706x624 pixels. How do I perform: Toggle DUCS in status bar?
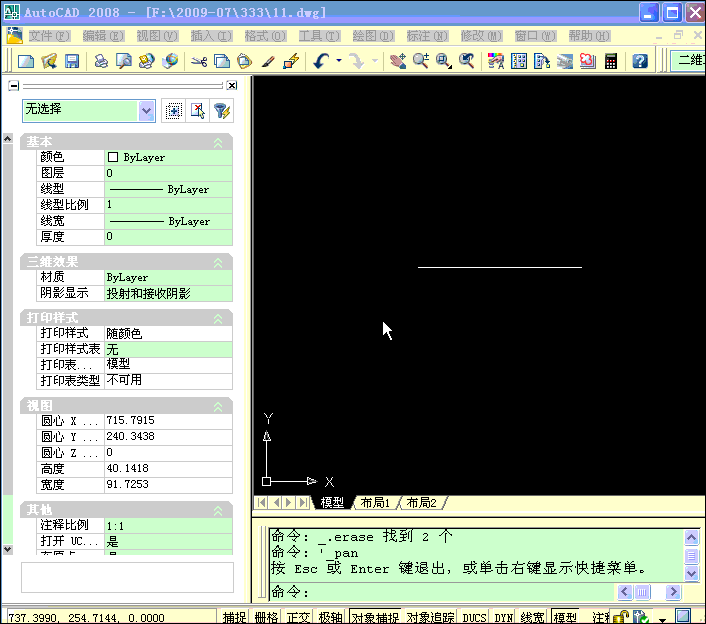475,617
